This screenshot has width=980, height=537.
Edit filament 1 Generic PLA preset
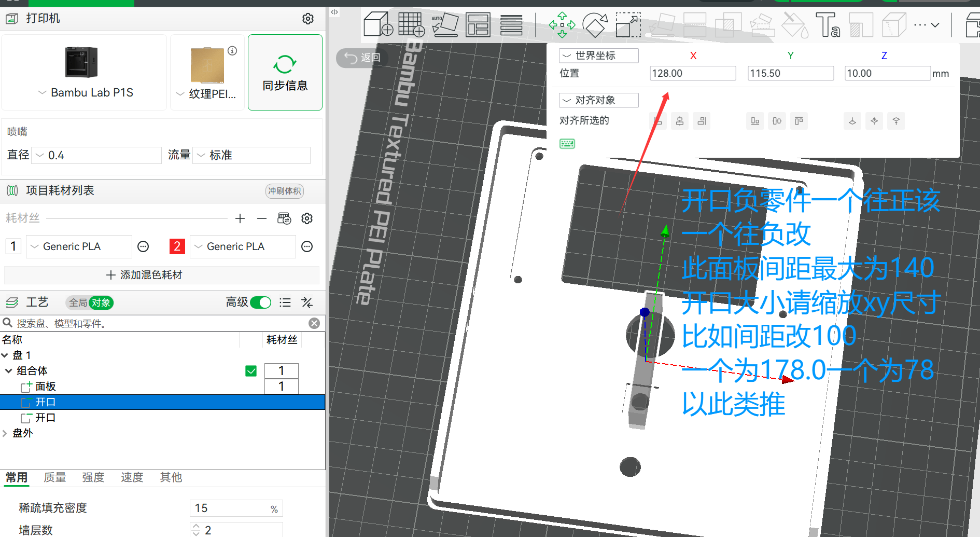pyautogui.click(x=143, y=246)
